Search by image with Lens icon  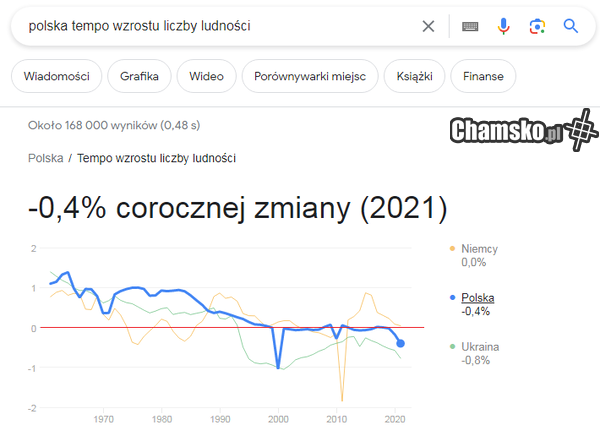(537, 26)
